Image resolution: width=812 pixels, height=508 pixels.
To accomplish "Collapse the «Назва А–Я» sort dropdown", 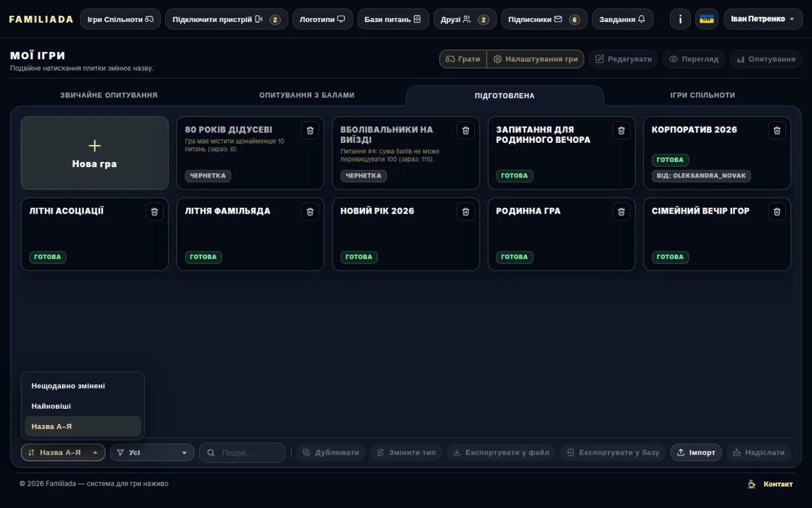I will [63, 452].
